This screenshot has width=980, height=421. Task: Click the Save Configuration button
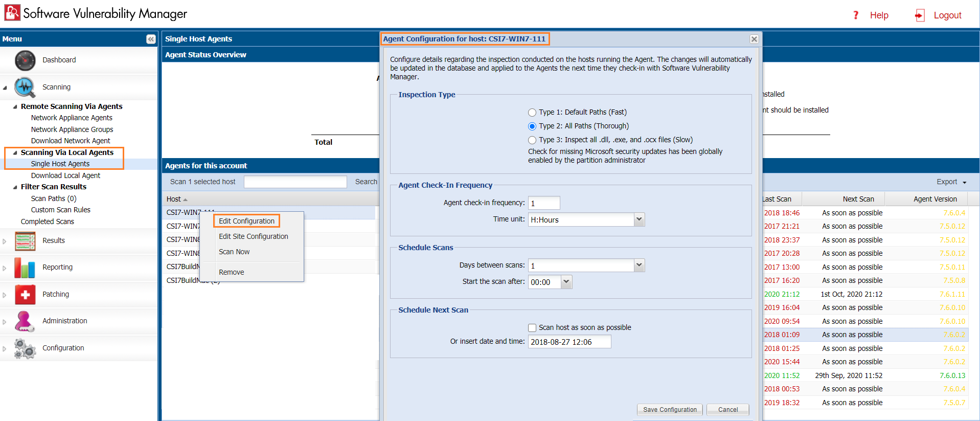670,410
